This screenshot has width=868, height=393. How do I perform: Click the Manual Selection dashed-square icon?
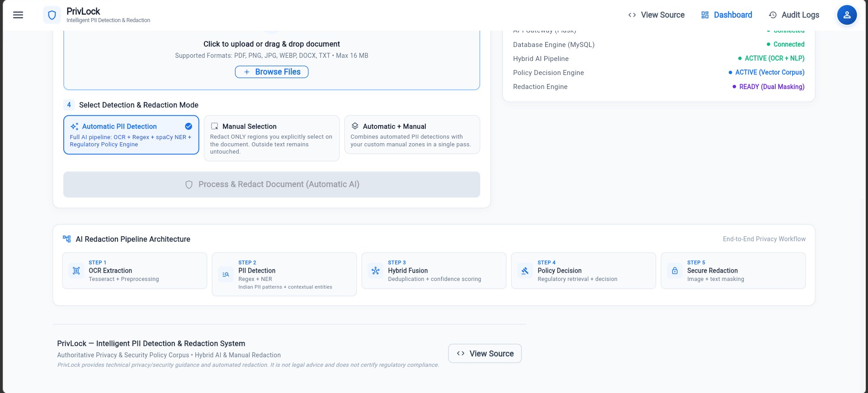tap(215, 126)
